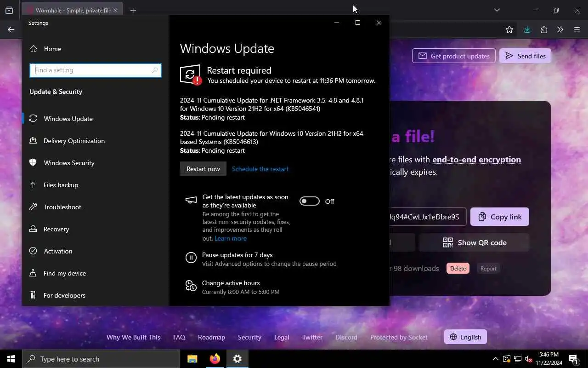Click the megaphone latest updates icon
Viewport: 588px width, 368px height.
pyautogui.click(x=191, y=200)
